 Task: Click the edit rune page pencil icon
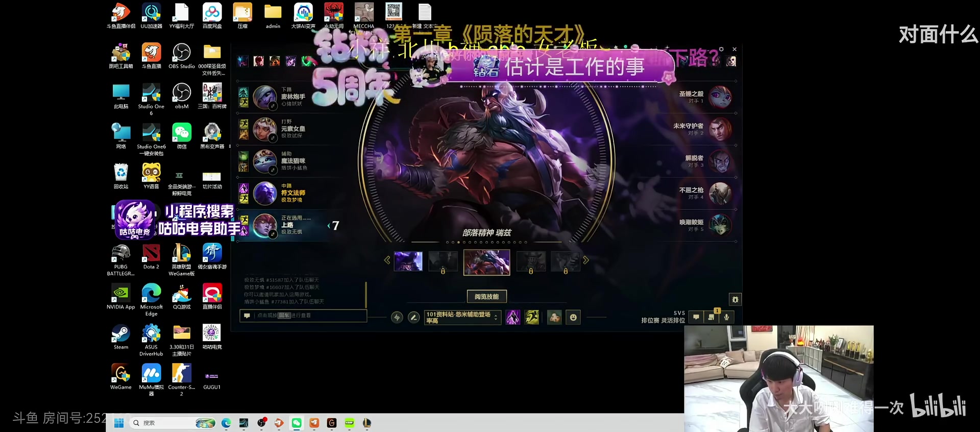[x=414, y=318]
